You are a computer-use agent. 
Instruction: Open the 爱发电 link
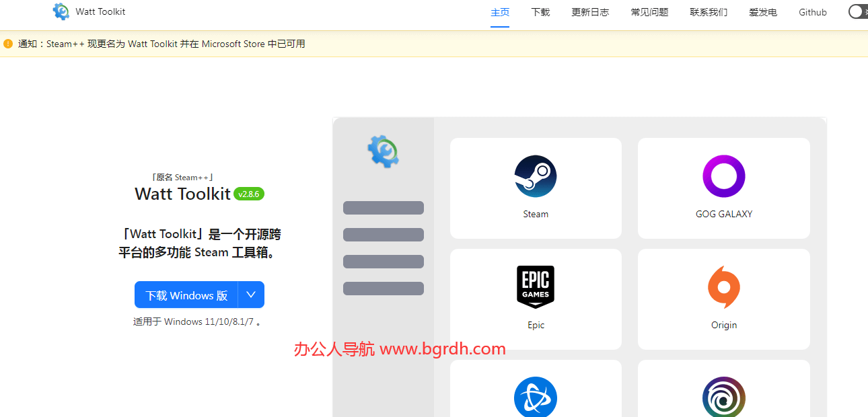[x=762, y=11]
